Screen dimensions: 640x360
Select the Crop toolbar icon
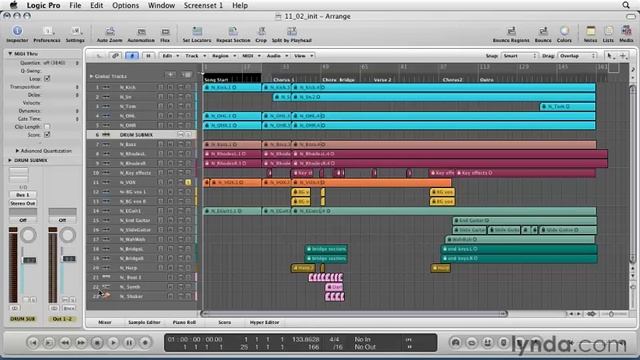click(261, 31)
